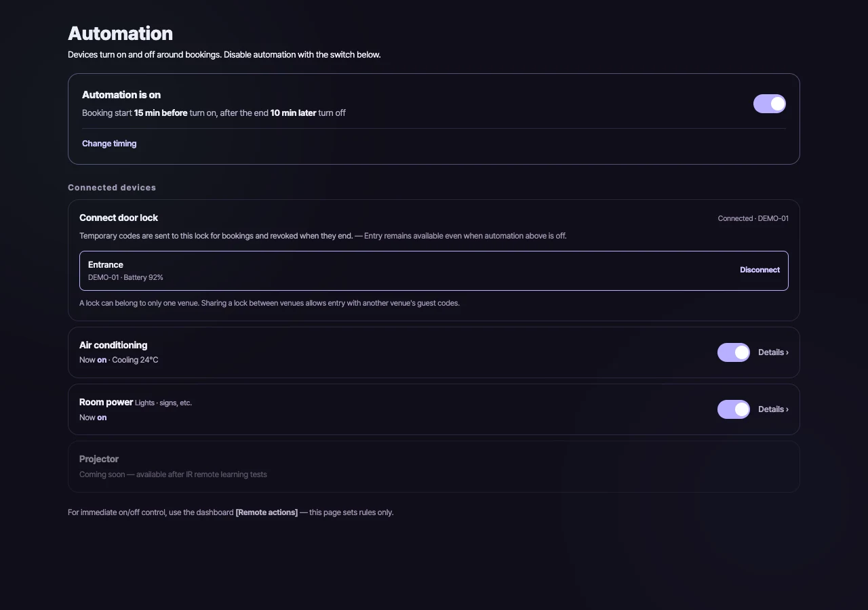
Task: Click the disabled Projector card
Action: [434, 466]
